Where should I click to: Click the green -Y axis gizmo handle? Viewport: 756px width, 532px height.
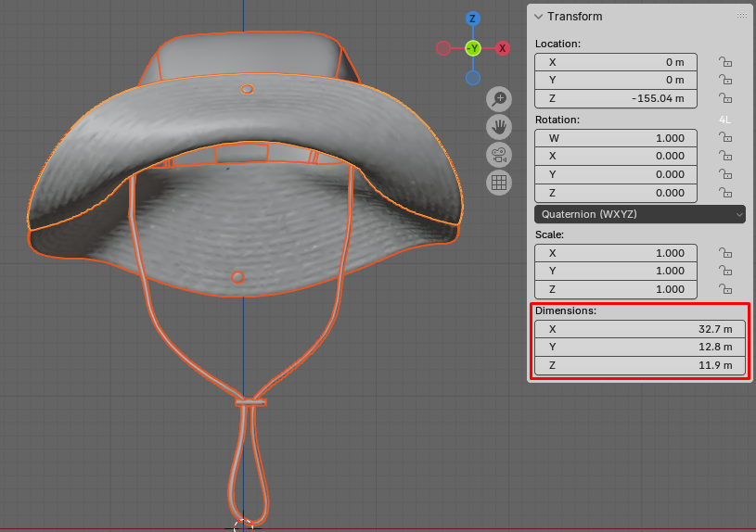pos(473,48)
